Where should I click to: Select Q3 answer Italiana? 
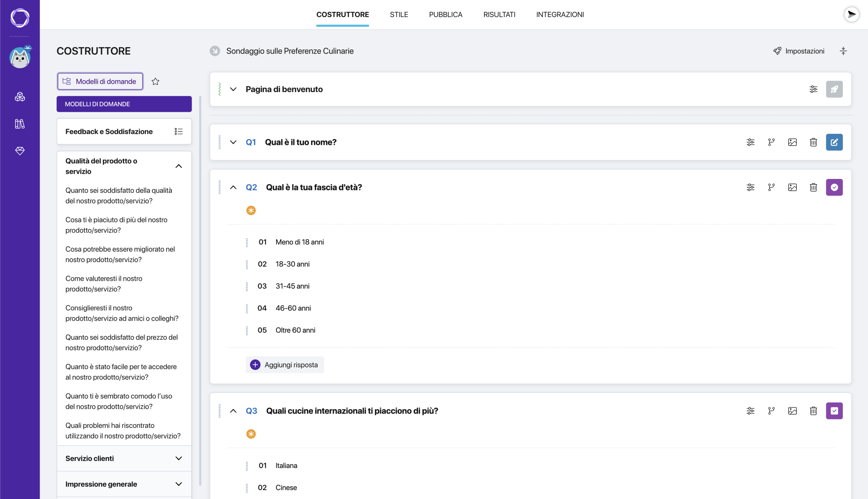tap(286, 466)
